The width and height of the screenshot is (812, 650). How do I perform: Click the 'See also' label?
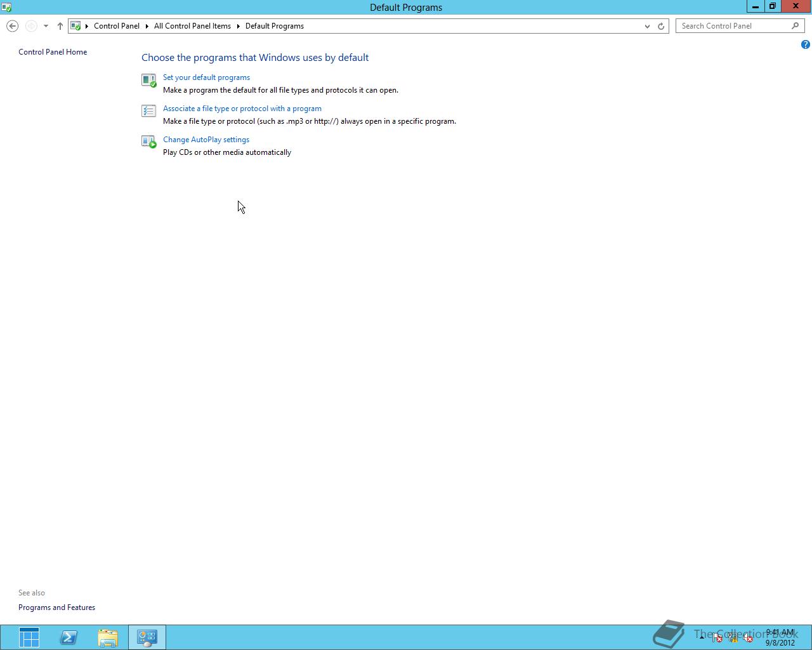point(32,593)
